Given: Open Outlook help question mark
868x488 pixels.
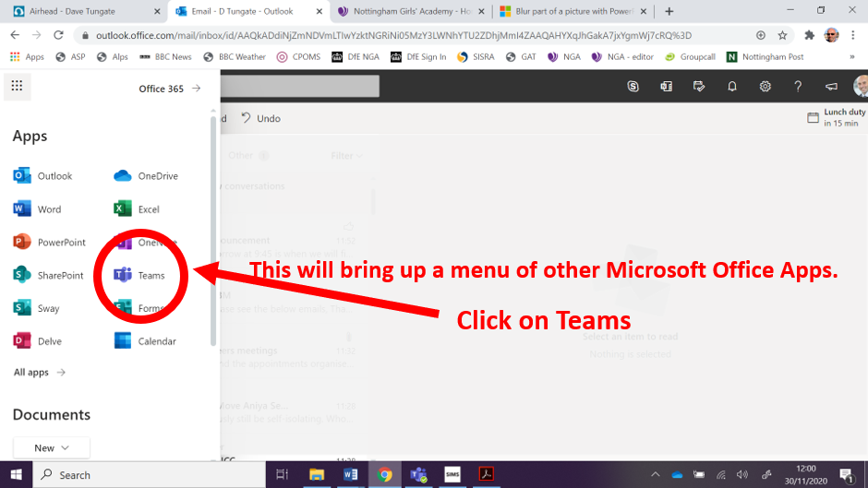Looking at the screenshot, I should point(798,87).
